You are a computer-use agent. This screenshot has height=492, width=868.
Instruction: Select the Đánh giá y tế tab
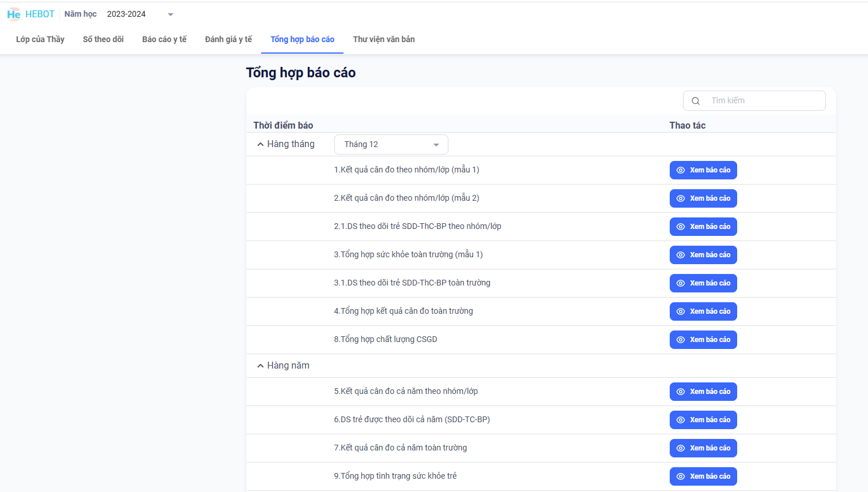coord(228,39)
